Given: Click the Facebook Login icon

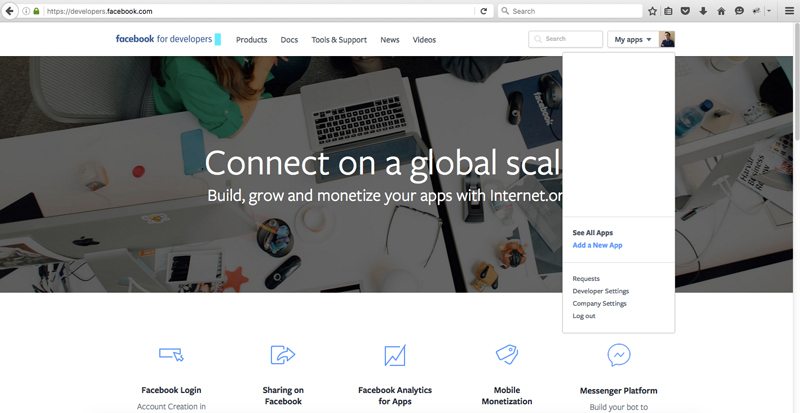Looking at the screenshot, I should (x=171, y=354).
